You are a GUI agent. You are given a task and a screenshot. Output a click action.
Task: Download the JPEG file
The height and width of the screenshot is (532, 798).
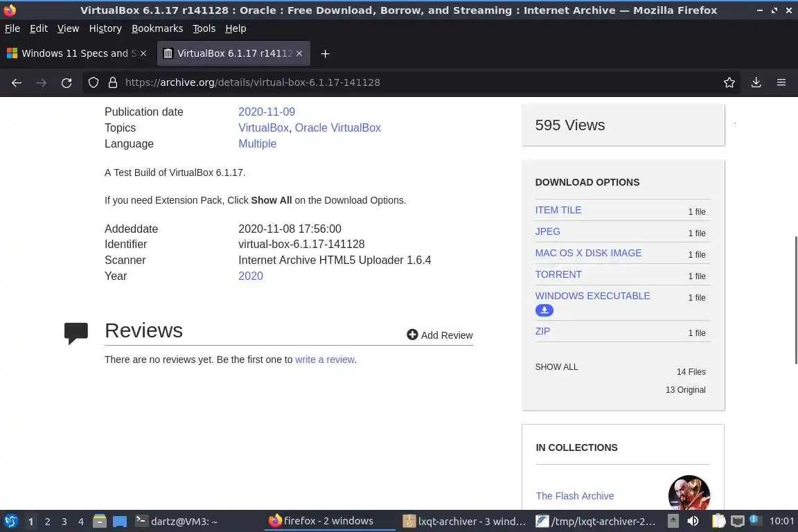[548, 231]
